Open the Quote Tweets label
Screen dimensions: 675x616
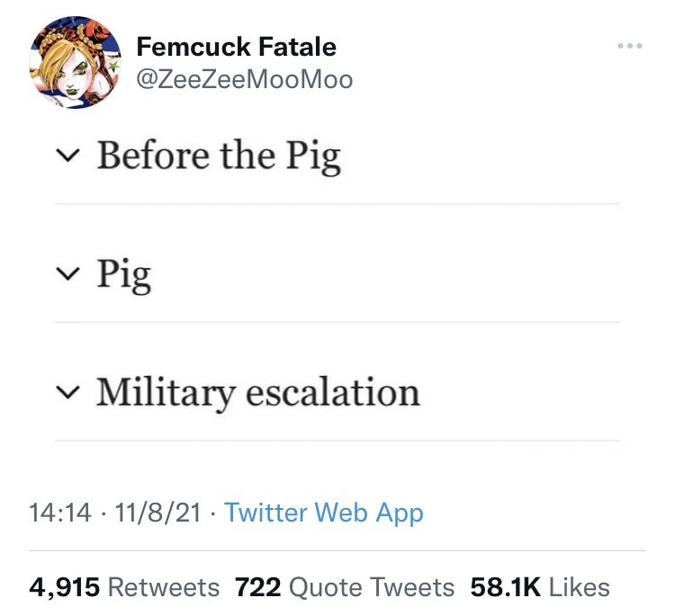[x=372, y=587]
